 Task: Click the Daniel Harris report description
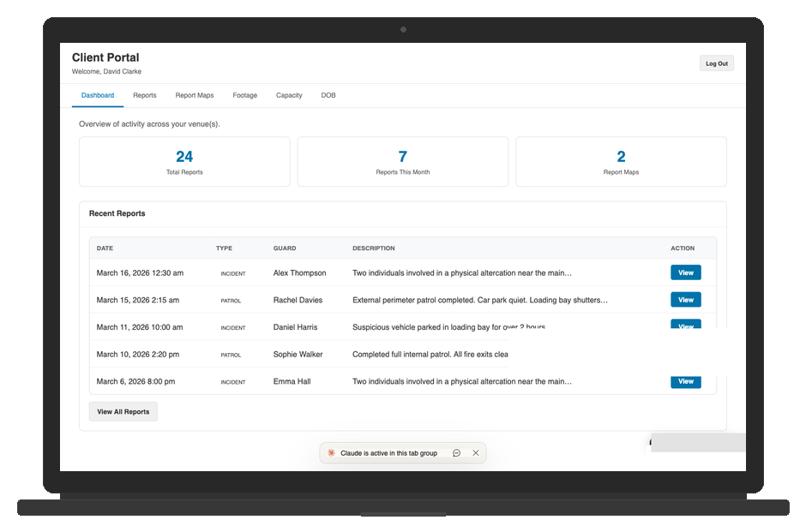click(x=448, y=327)
